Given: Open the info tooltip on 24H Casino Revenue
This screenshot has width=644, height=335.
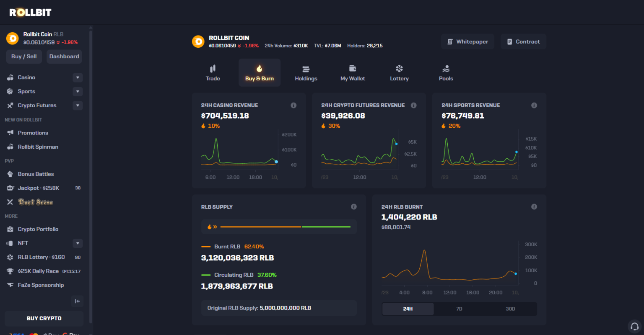Looking at the screenshot, I should (294, 105).
